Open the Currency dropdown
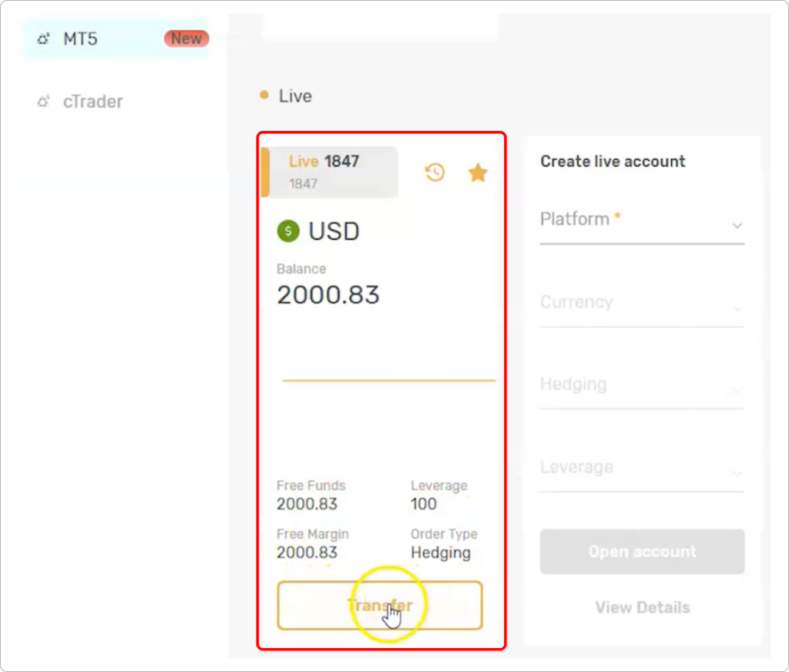 pos(642,305)
